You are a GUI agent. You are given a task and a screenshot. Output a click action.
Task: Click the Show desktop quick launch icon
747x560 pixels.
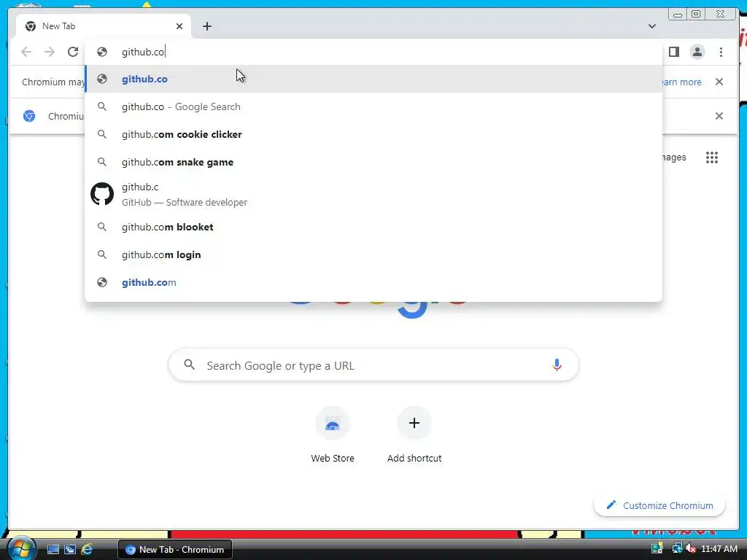point(53,550)
